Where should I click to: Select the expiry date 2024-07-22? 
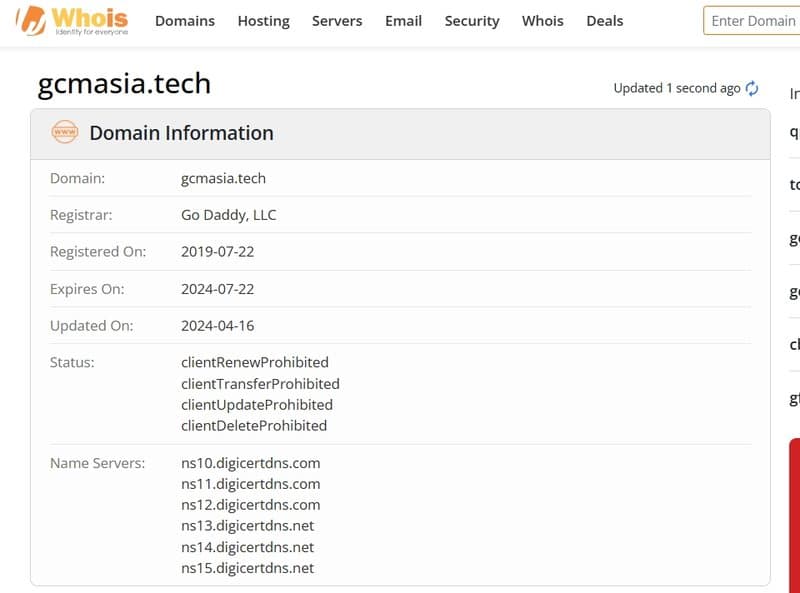217,289
